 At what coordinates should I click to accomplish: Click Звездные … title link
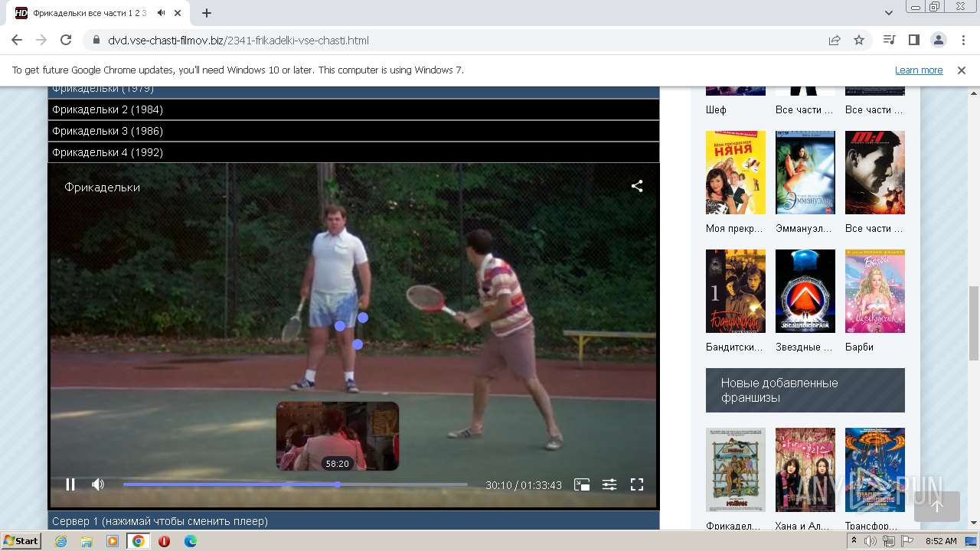[805, 347]
